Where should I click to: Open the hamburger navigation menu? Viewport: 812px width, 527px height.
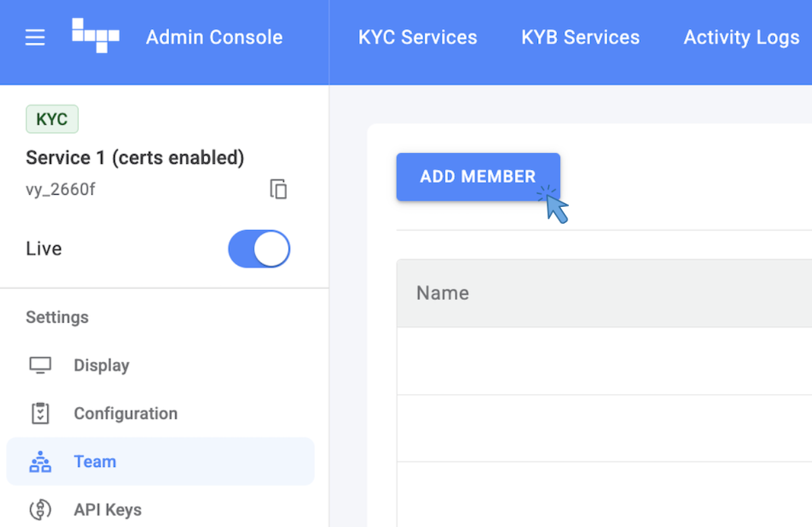pos(35,38)
